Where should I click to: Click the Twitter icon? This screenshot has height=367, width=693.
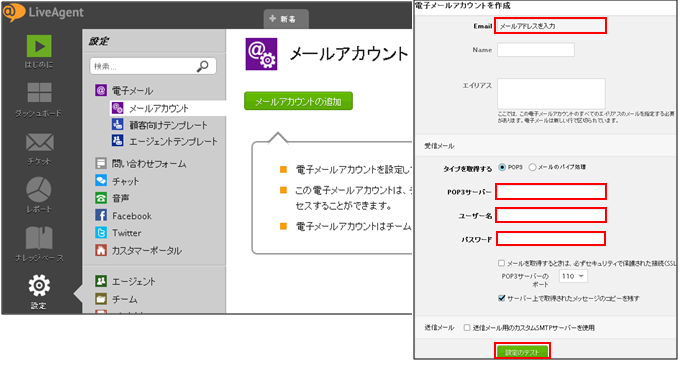(101, 233)
